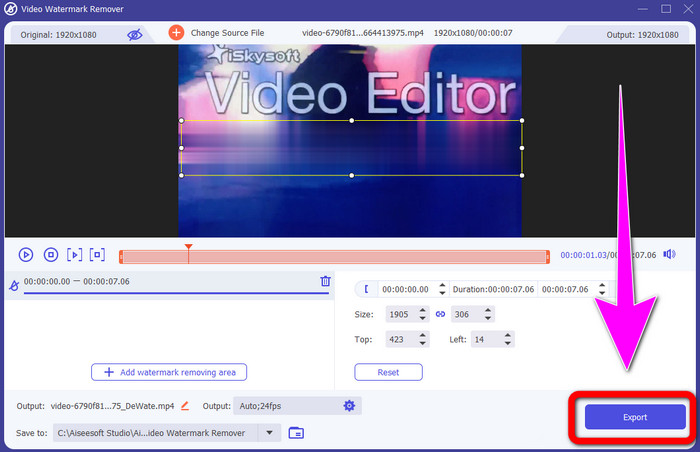Adjust the width 1905 stepper arrows
Screen dimensions: 700x452
422,314
